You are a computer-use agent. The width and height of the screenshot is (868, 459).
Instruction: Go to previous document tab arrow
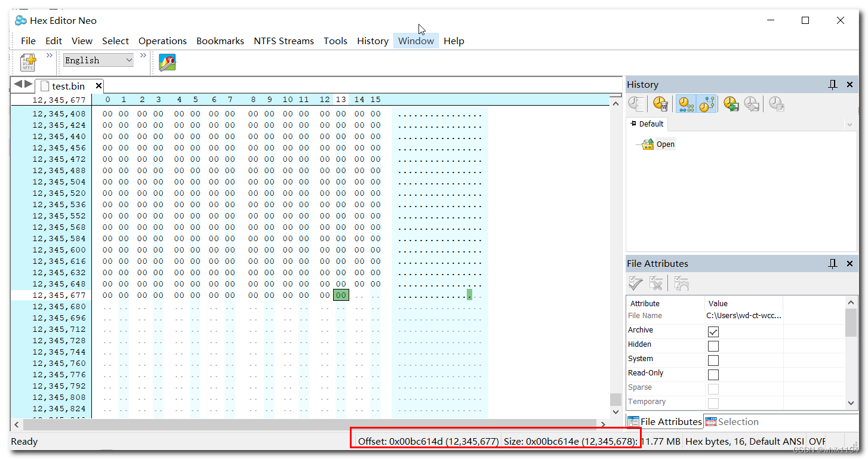point(17,84)
